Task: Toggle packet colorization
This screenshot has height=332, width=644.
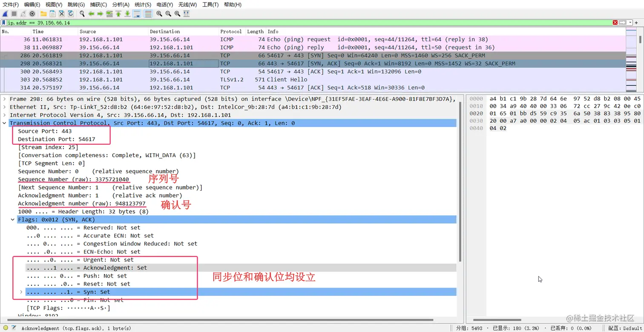Action: coord(148,14)
